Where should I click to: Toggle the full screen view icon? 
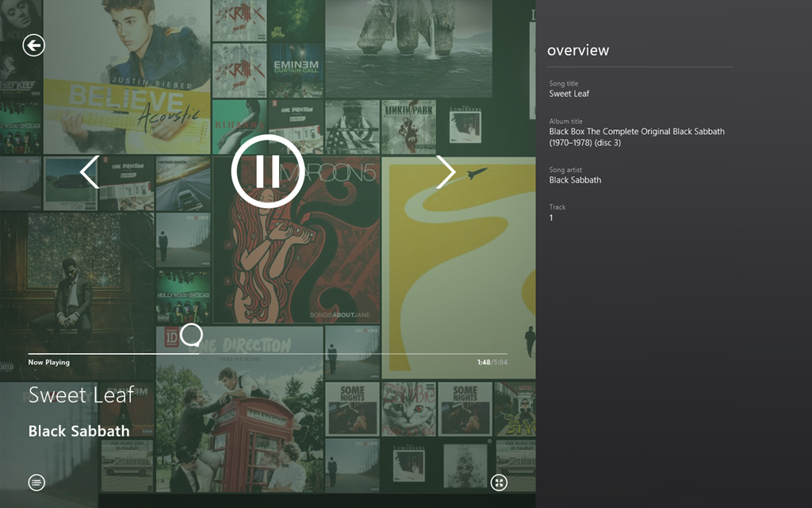[x=499, y=483]
